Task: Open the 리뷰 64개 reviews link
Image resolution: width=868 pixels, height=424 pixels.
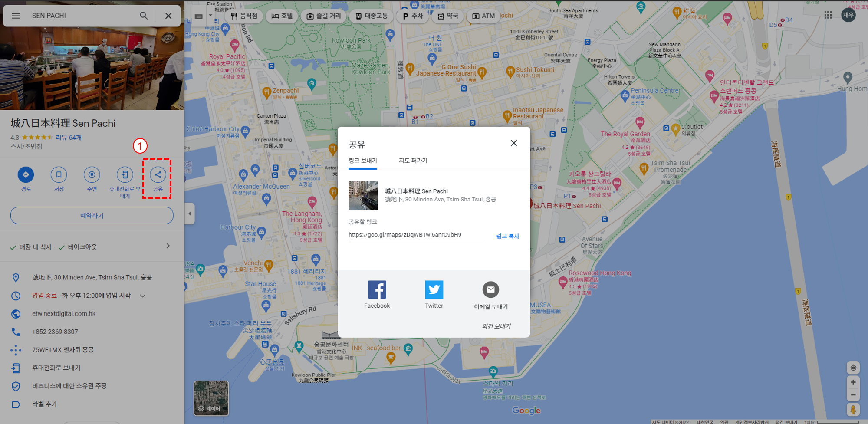Action: 69,137
